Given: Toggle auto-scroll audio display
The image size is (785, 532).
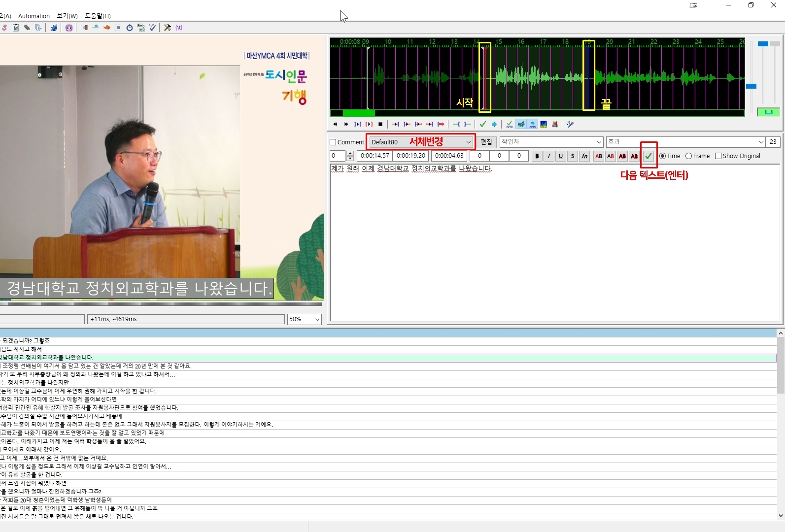Looking at the screenshot, I should coord(533,124).
